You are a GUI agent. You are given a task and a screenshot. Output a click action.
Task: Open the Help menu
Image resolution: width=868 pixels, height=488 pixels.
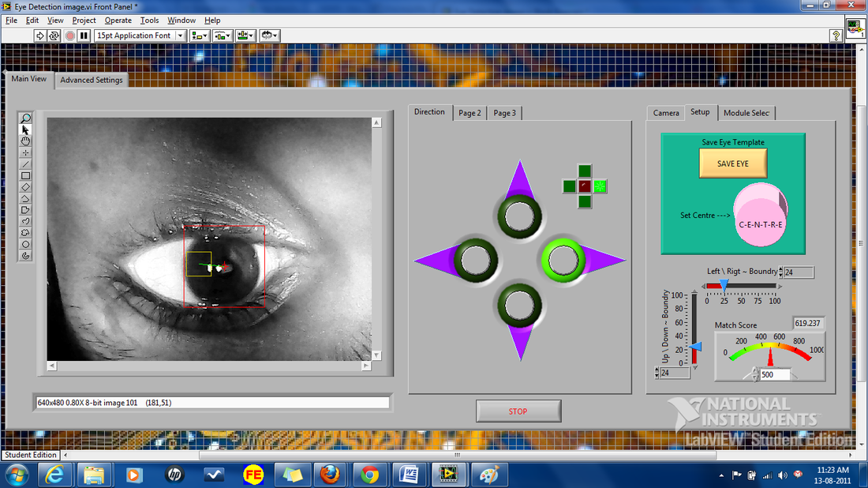click(x=212, y=21)
